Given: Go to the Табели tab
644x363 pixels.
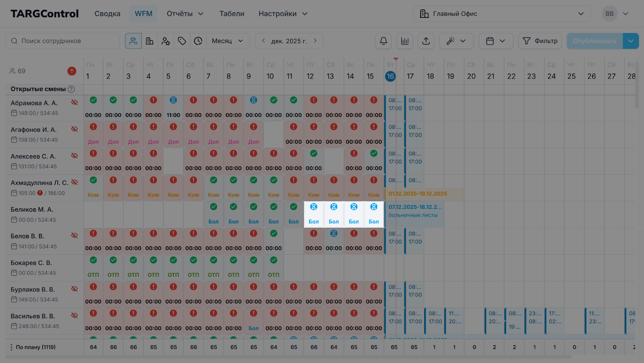Looking at the screenshot, I should pos(231,14).
